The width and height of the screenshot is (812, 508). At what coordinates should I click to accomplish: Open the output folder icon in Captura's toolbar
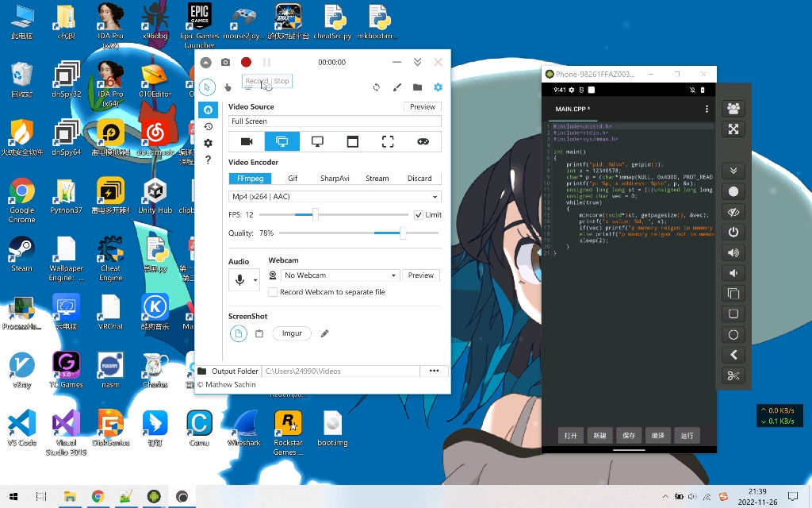(x=417, y=87)
